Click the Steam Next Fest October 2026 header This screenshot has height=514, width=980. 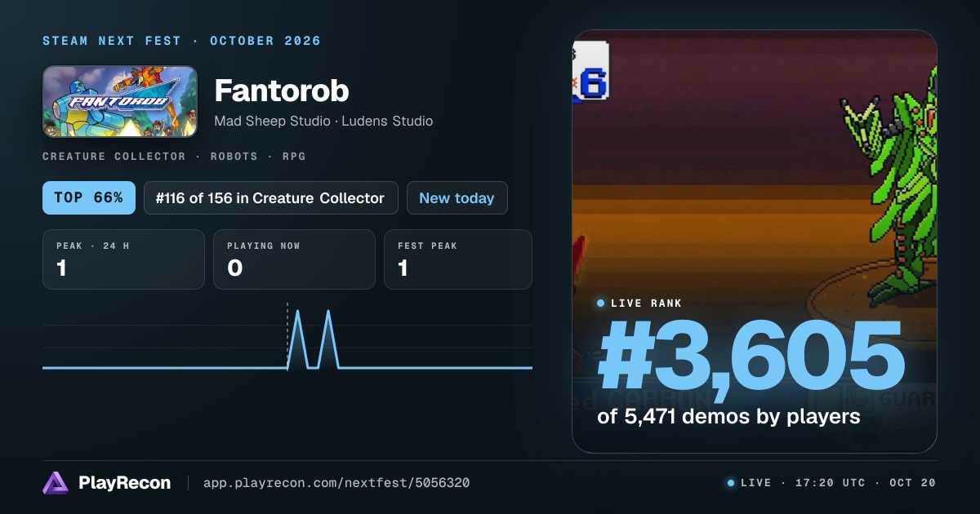[x=181, y=41]
